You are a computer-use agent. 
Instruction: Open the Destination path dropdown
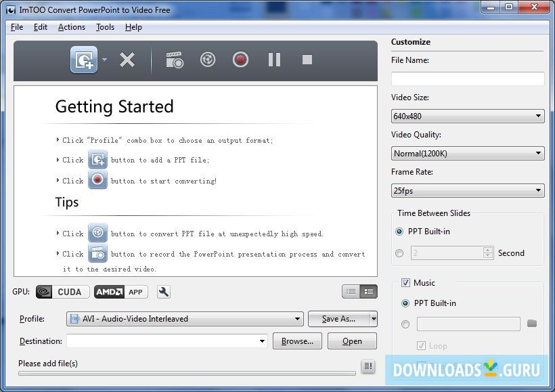coord(263,341)
